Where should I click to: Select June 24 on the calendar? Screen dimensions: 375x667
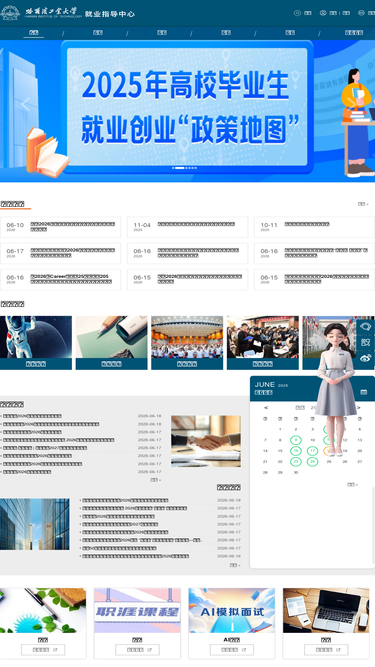coord(312,462)
